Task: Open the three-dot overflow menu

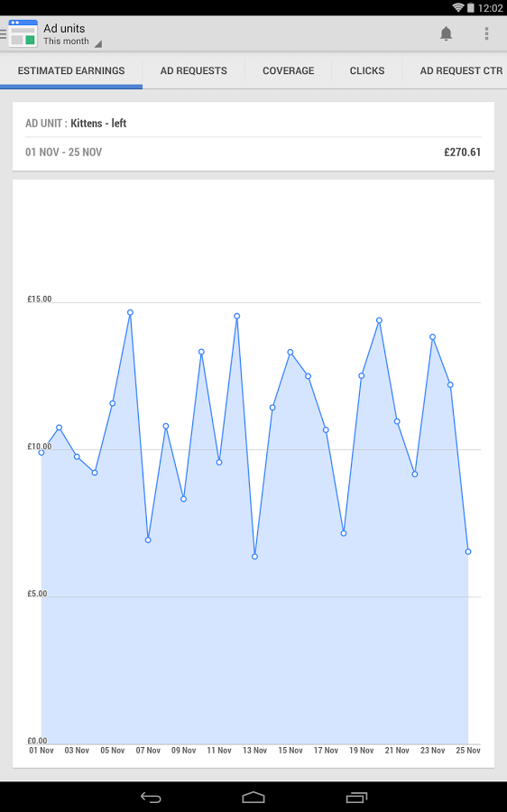Action: (x=486, y=33)
